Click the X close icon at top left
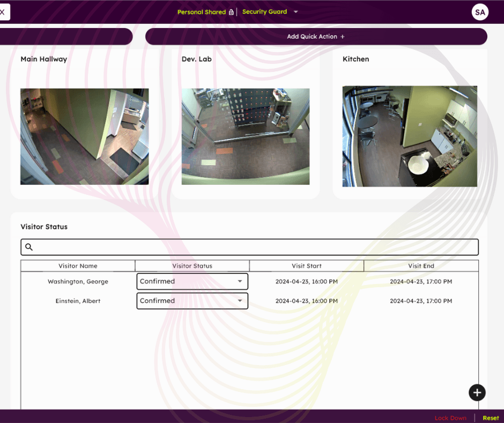Screen dimensions: 504x423 3,12
